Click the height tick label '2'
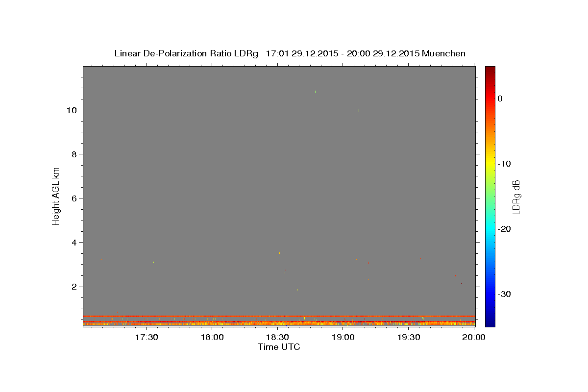Image resolution: width=588 pixels, height=392 pixels. (x=74, y=287)
